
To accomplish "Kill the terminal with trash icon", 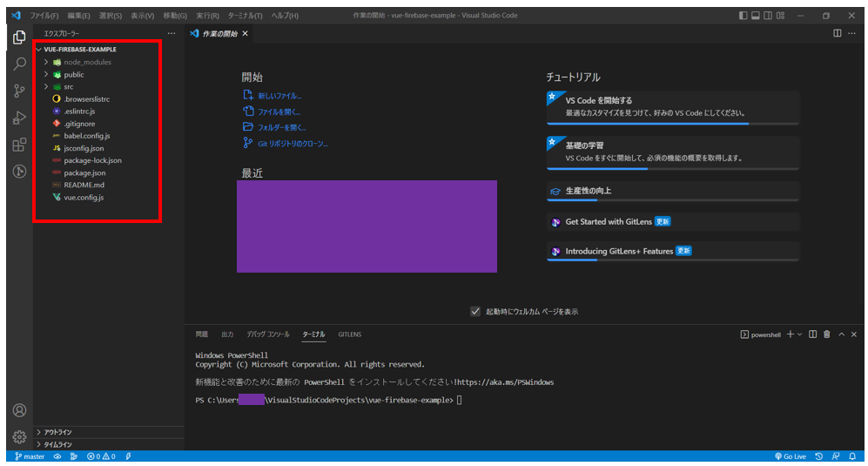I will [826, 334].
